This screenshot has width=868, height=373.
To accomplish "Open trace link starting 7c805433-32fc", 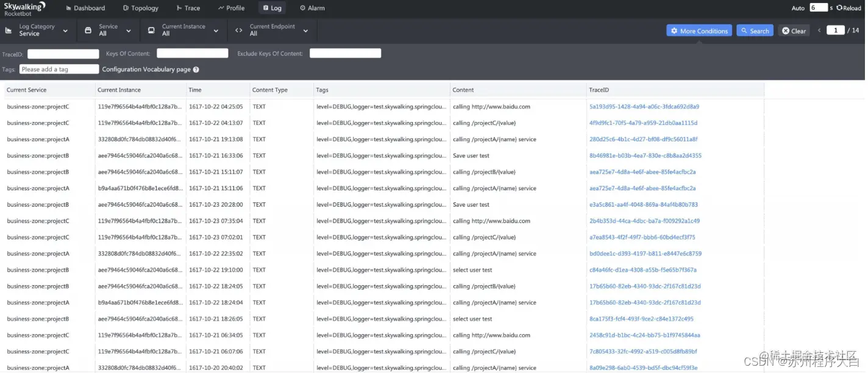I will [x=643, y=352].
